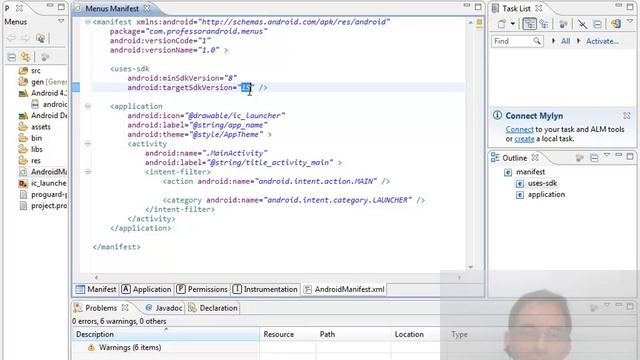The width and height of the screenshot is (640, 360).
Task: Open the Declaration tab
Action: [x=213, y=308]
